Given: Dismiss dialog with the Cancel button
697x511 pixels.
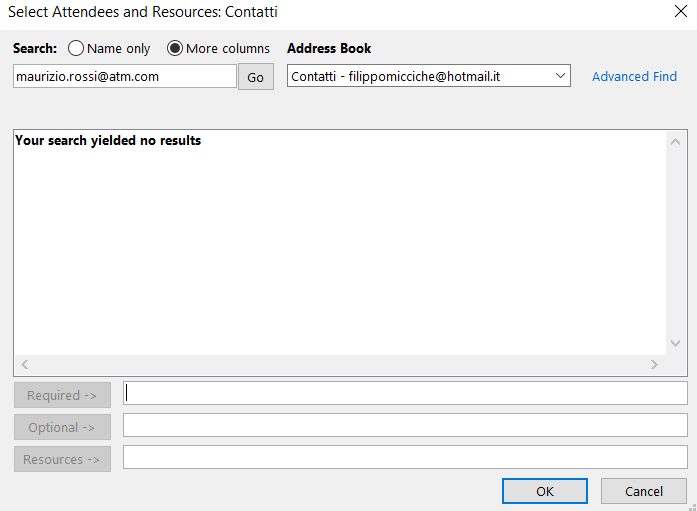Looking at the screenshot, I should coord(644,491).
